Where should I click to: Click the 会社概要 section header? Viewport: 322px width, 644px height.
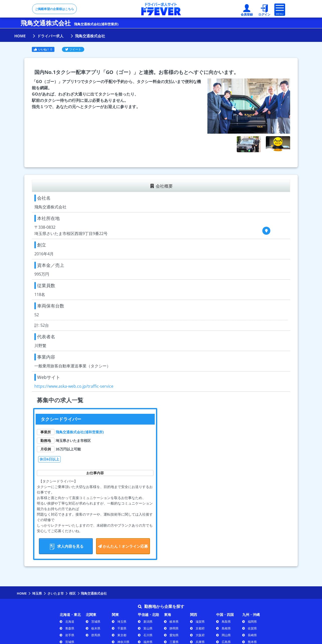click(161, 186)
